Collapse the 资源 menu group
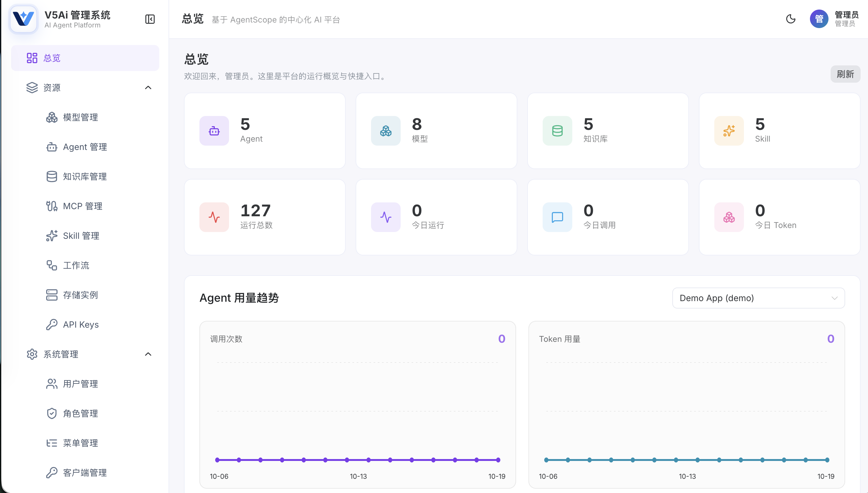Viewport: 868px width, 493px height. [148, 88]
